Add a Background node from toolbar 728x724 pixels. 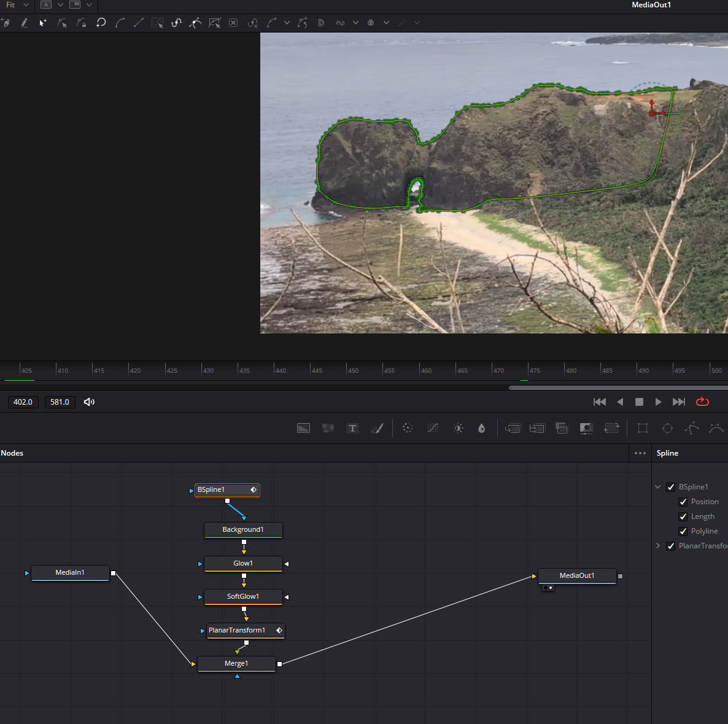(303, 428)
